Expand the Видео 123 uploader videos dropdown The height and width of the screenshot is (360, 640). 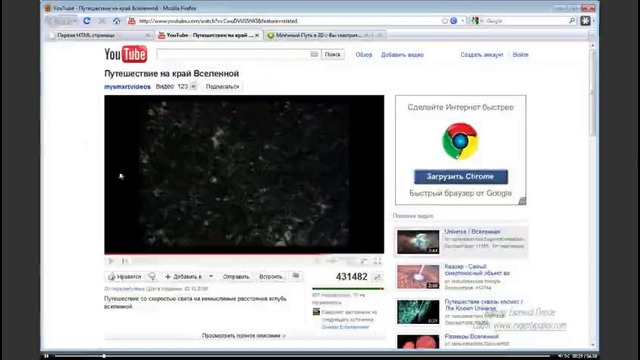click(x=193, y=87)
